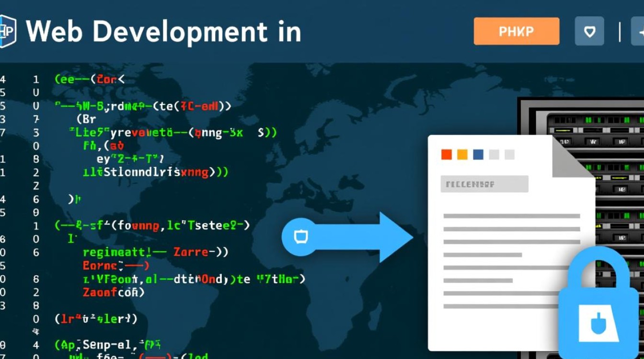The height and width of the screenshot is (359, 644).
Task: Select the red square on the document
Action: 446,154
